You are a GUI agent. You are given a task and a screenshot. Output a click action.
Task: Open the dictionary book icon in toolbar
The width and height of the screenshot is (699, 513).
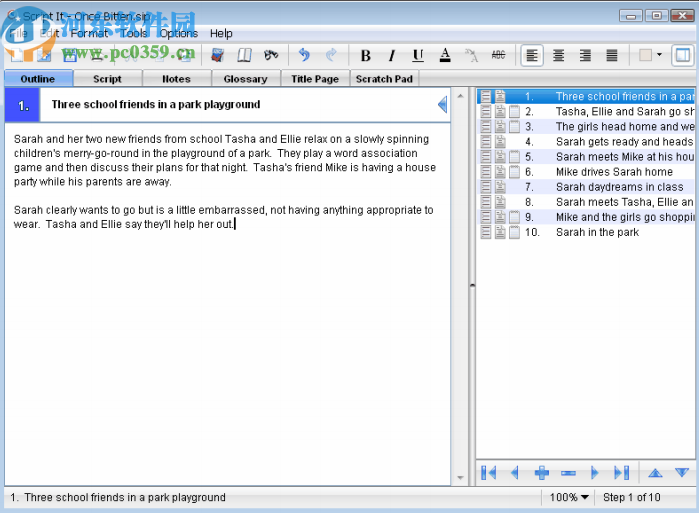217,55
